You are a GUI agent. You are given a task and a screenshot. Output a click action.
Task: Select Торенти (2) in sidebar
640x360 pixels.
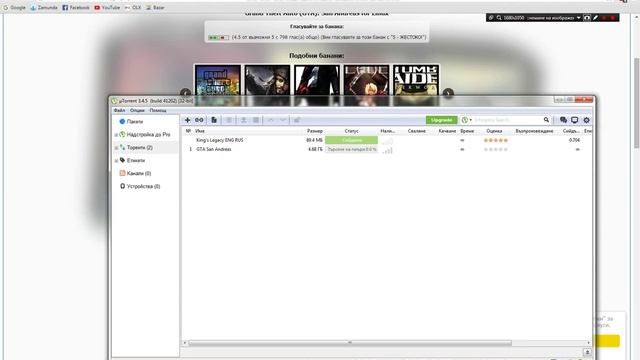pyautogui.click(x=140, y=147)
